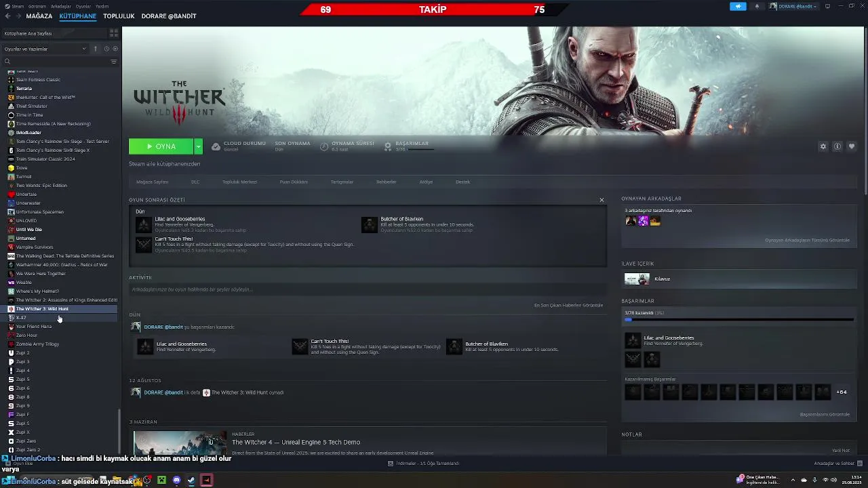Open Butcher of Blaviken achievement icon in summary
This screenshot has height=488, width=868.
(x=369, y=225)
